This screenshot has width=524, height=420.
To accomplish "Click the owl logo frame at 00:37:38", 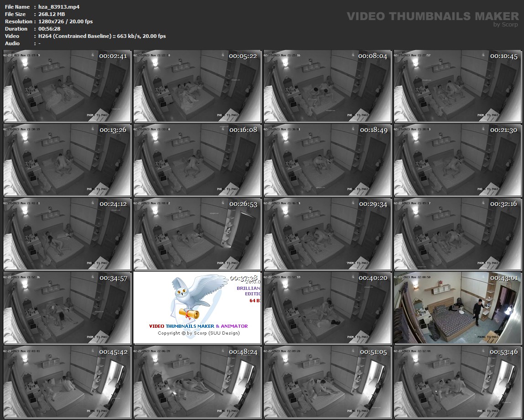I will pyautogui.click(x=197, y=308).
